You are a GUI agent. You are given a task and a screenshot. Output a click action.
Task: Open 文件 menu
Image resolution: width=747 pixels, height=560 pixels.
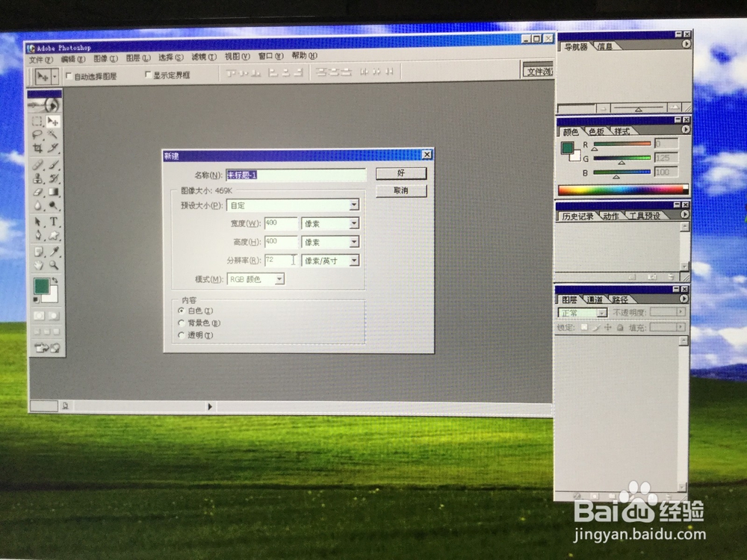[x=41, y=60]
